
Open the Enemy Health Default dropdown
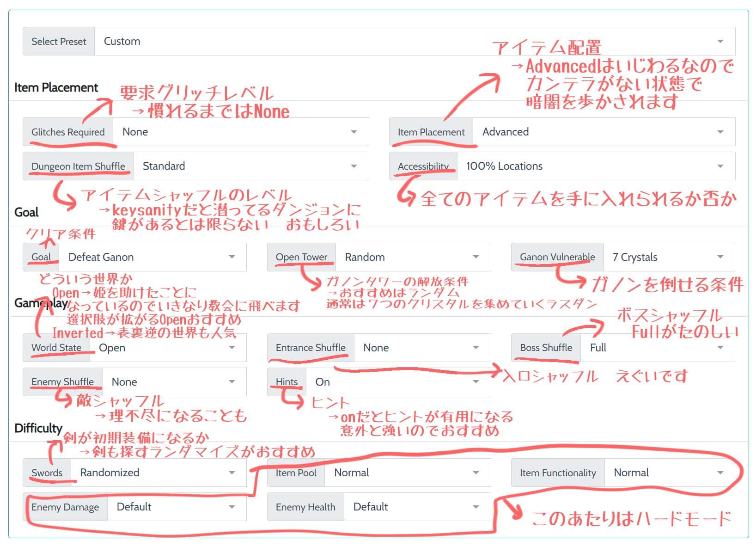(417, 507)
